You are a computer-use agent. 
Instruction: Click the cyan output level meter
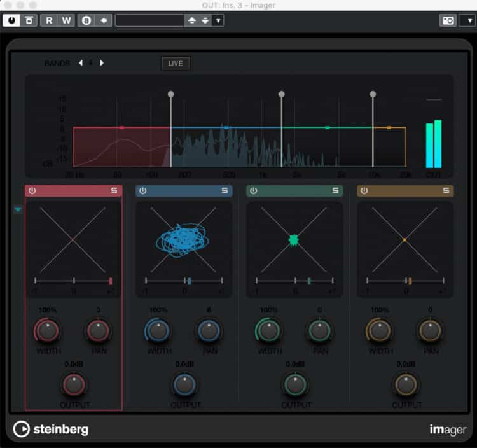(434, 144)
